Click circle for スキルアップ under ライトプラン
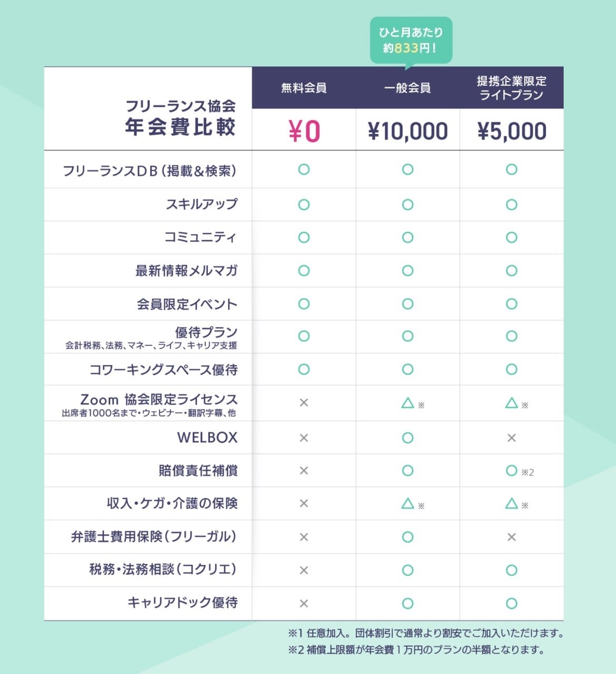 tap(511, 204)
